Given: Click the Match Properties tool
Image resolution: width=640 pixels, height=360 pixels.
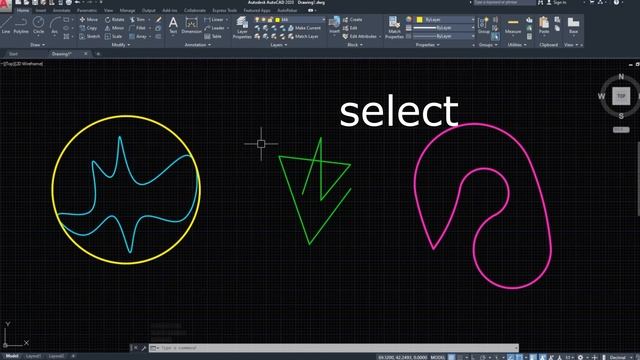Looking at the screenshot, I should tap(394, 28).
